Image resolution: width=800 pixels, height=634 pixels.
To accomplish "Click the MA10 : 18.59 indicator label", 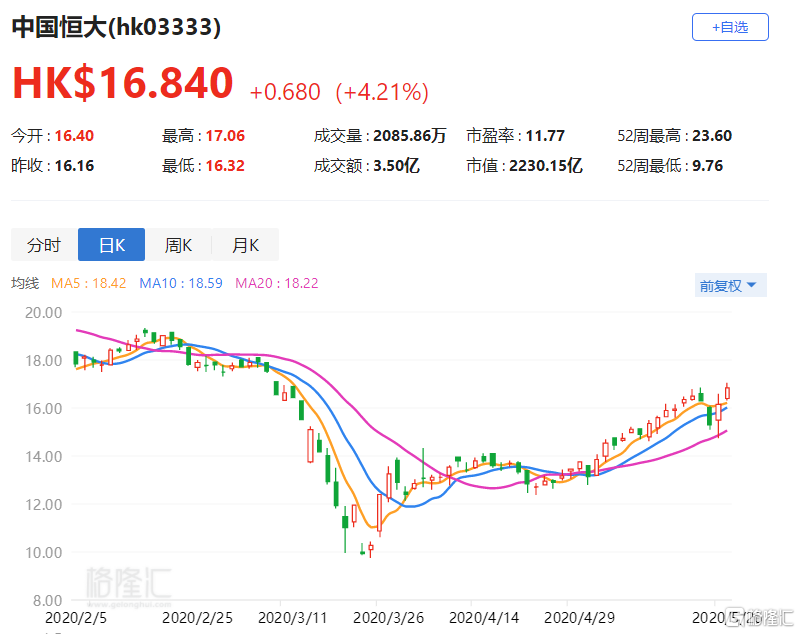I will tap(181, 283).
